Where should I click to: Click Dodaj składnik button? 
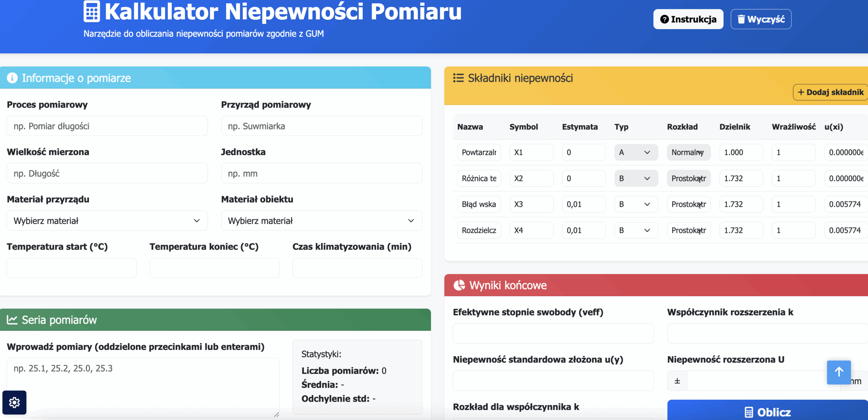coord(830,92)
